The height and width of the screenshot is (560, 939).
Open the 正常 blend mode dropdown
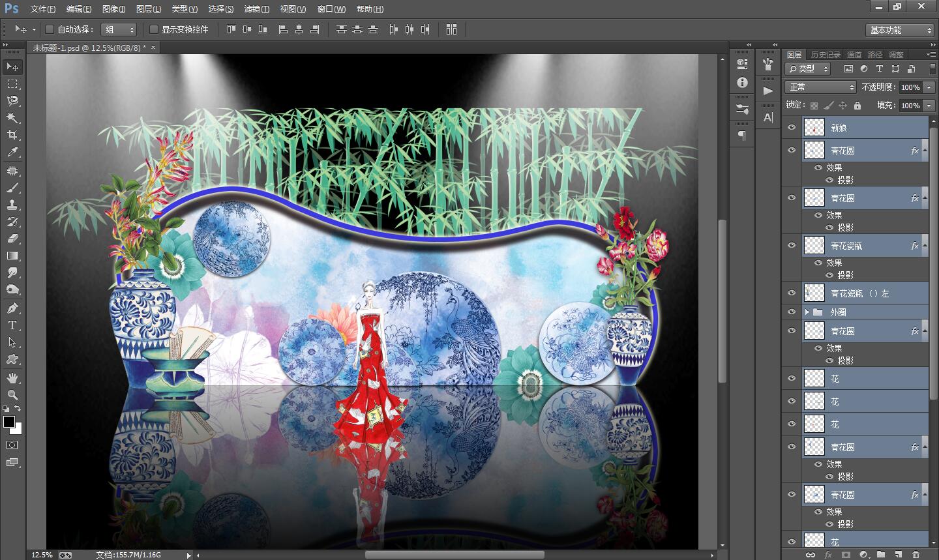(x=820, y=87)
